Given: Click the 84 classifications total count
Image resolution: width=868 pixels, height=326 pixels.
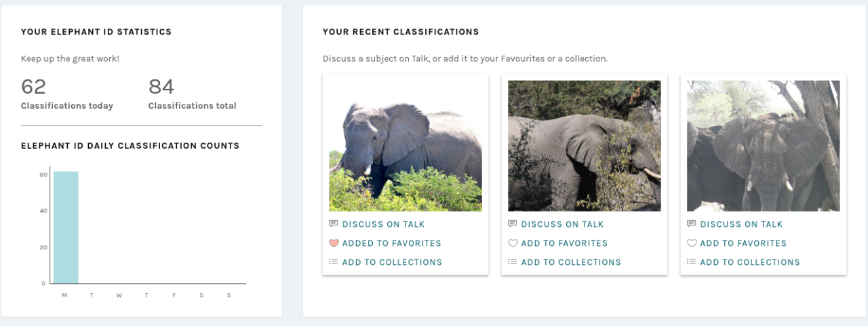Looking at the screenshot, I should [x=161, y=87].
